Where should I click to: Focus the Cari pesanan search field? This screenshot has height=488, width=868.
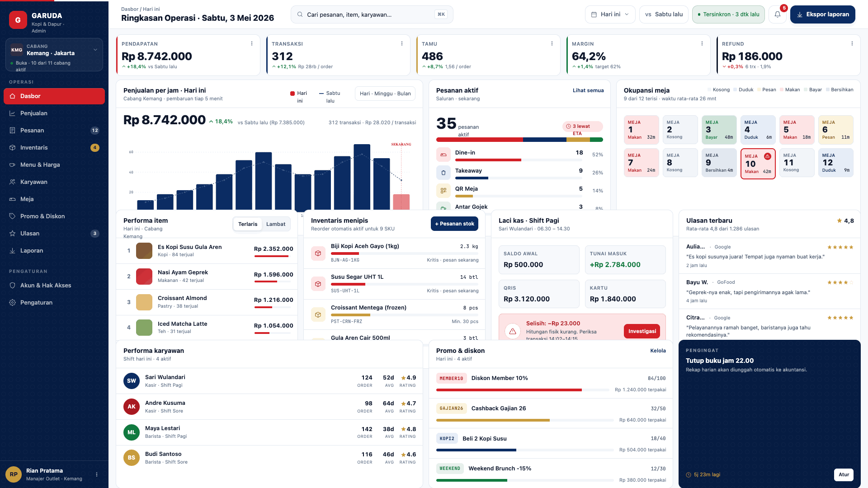click(372, 14)
